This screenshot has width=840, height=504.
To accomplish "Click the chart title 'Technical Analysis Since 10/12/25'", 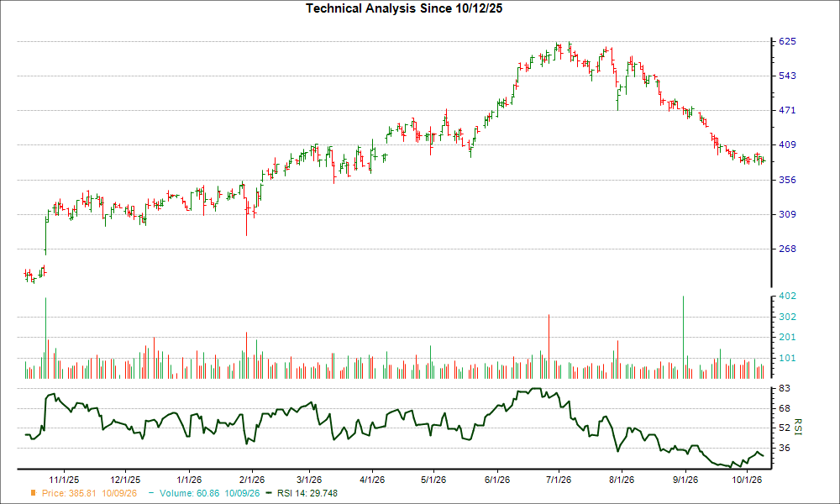I will 404,8.
